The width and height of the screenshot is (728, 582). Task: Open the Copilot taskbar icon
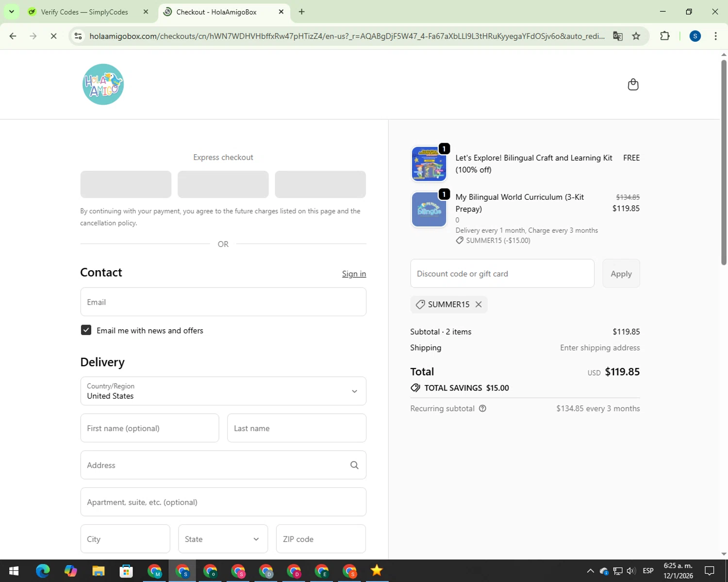click(70, 571)
